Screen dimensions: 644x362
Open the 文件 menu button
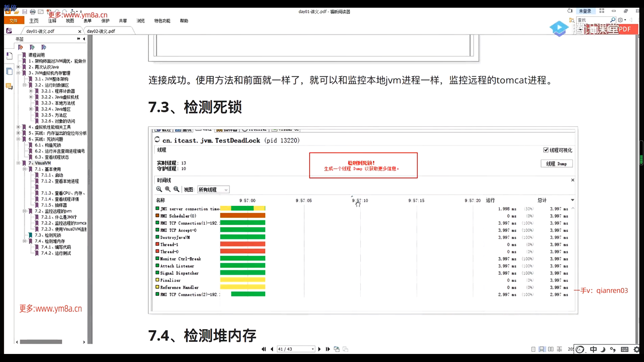(14, 21)
